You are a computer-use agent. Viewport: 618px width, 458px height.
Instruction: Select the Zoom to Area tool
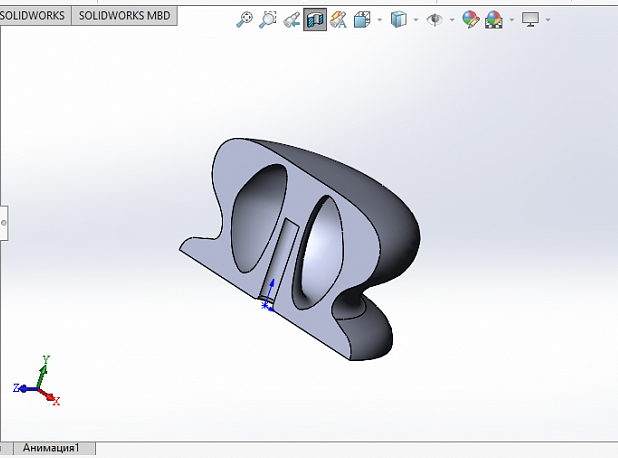coord(268,19)
